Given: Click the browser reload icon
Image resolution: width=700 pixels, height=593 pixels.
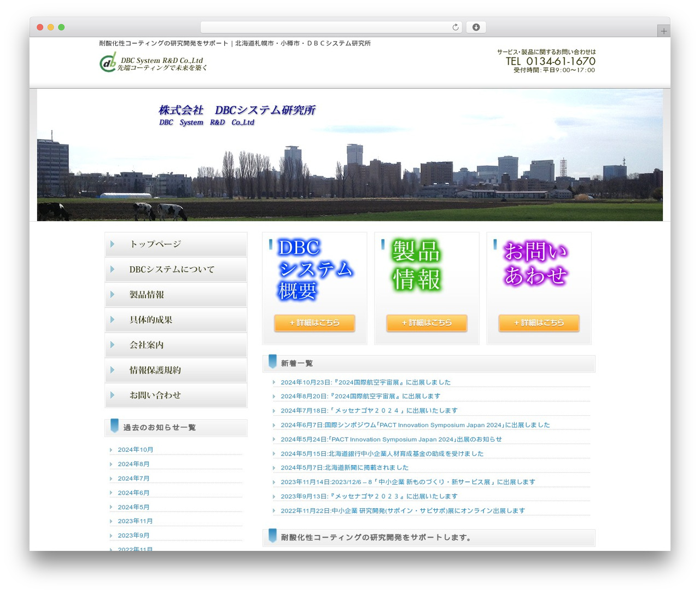Looking at the screenshot, I should [x=455, y=27].
